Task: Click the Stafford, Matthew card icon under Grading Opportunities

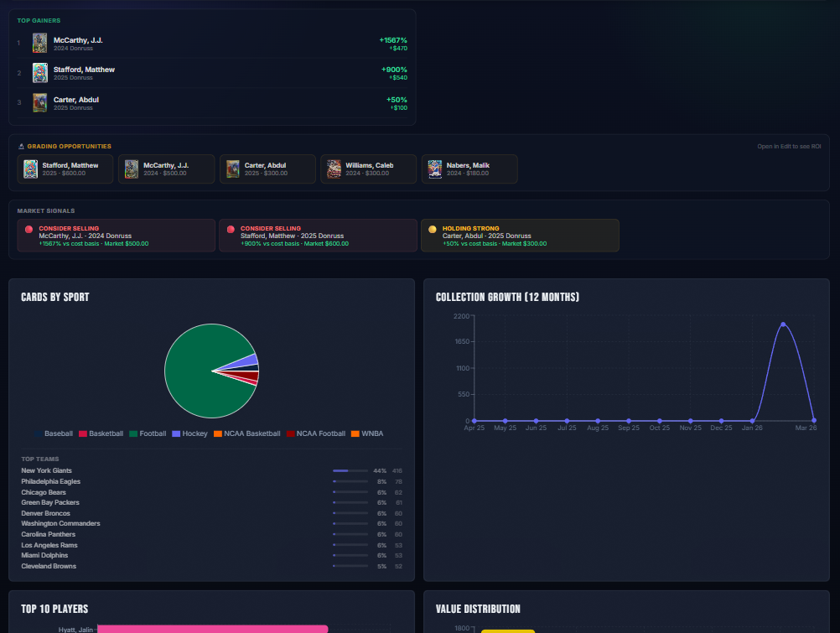Action: click(31, 169)
